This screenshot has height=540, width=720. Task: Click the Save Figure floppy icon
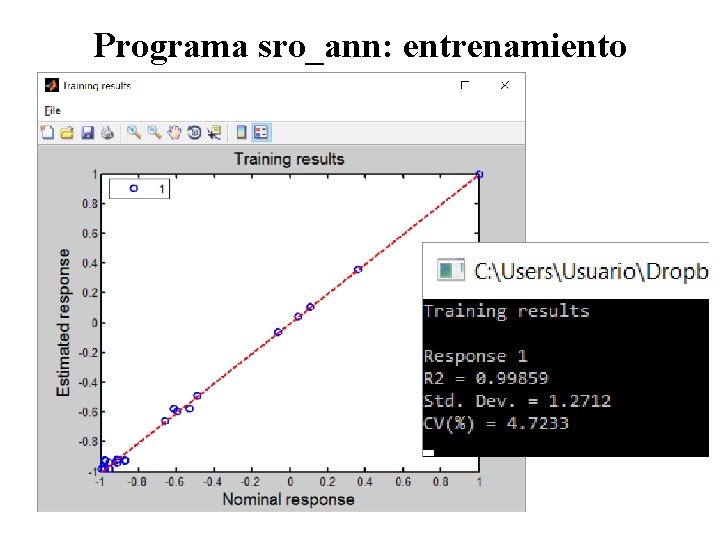coord(87,133)
